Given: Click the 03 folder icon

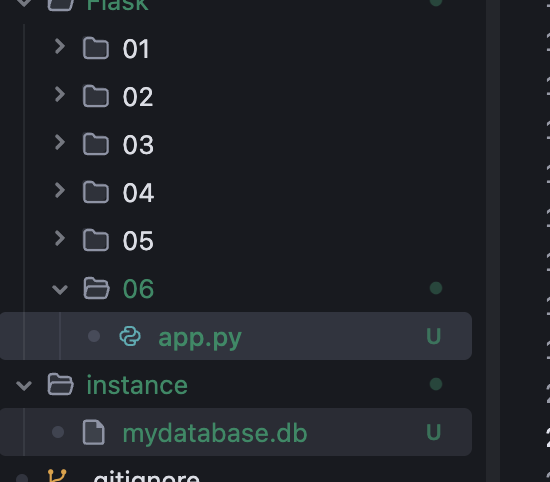Looking at the screenshot, I should pos(96,144).
